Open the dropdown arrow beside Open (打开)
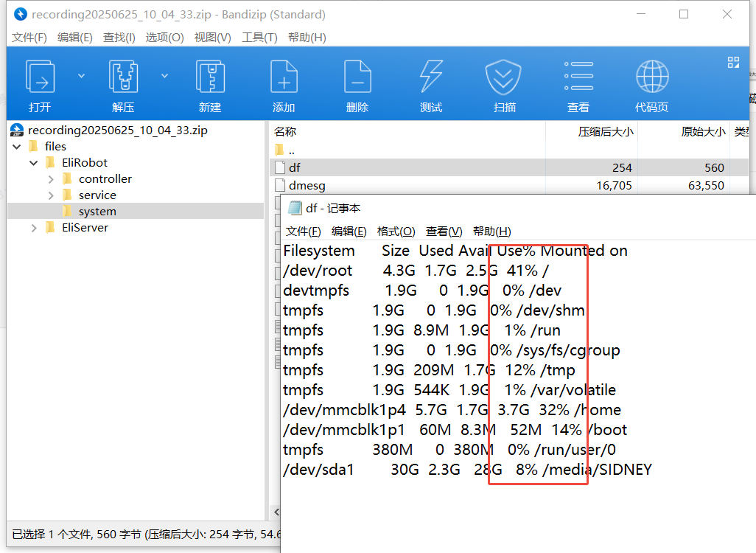The width and height of the screenshot is (756, 553). [81, 76]
